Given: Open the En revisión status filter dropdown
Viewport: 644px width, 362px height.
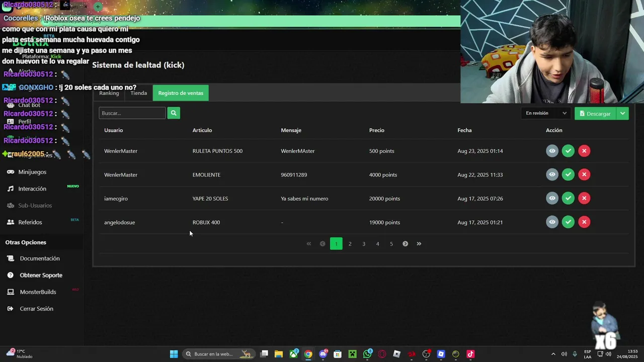Looking at the screenshot, I should click(x=546, y=113).
